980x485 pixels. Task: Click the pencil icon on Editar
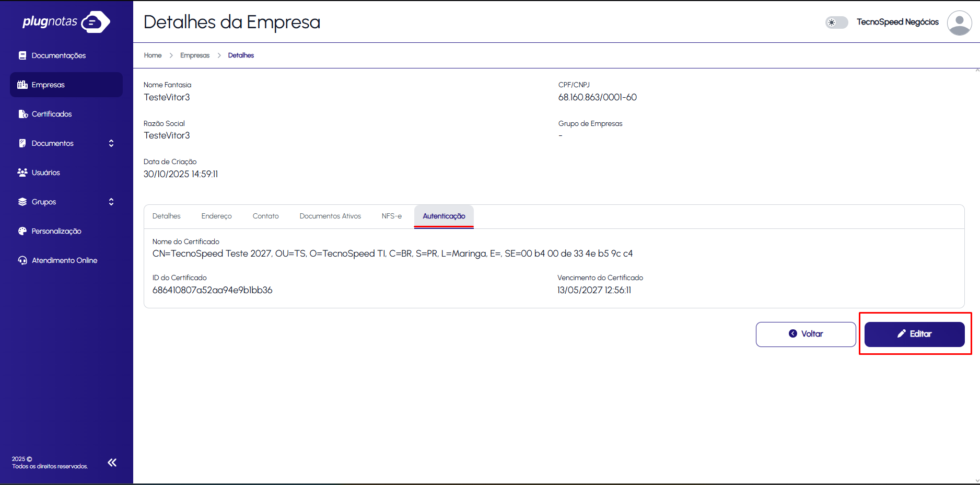(902, 334)
